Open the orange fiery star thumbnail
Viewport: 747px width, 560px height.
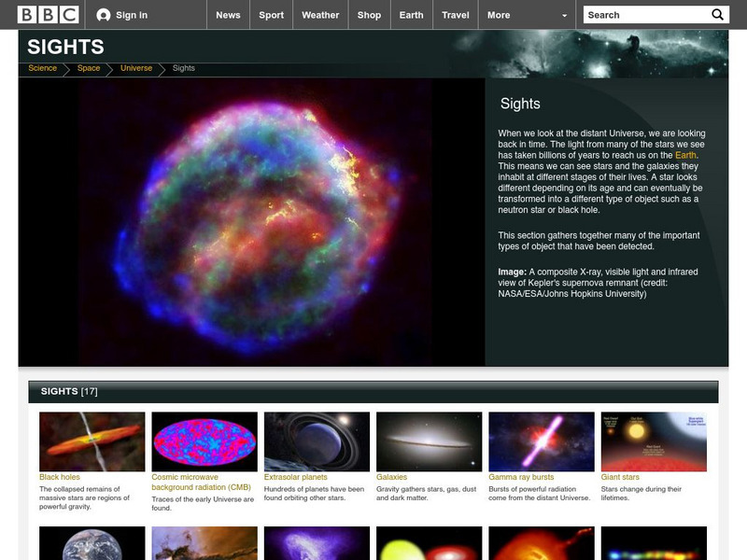pyautogui.click(x=542, y=543)
